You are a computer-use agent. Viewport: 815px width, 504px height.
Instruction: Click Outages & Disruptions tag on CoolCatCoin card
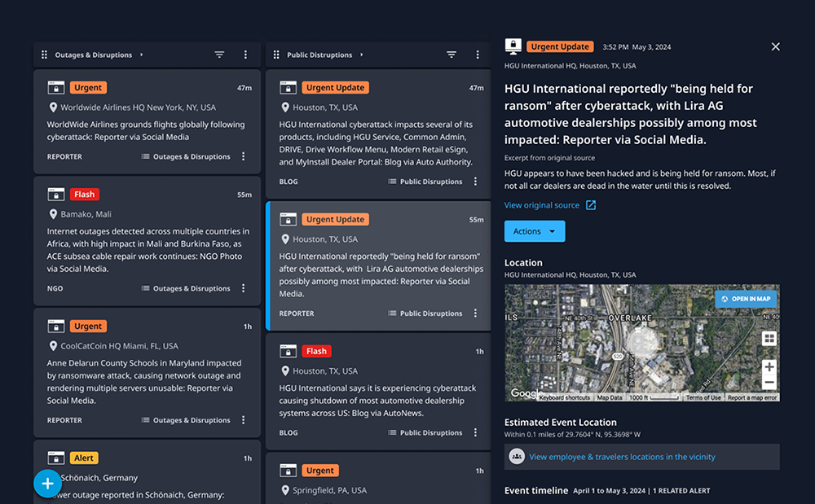(185, 420)
